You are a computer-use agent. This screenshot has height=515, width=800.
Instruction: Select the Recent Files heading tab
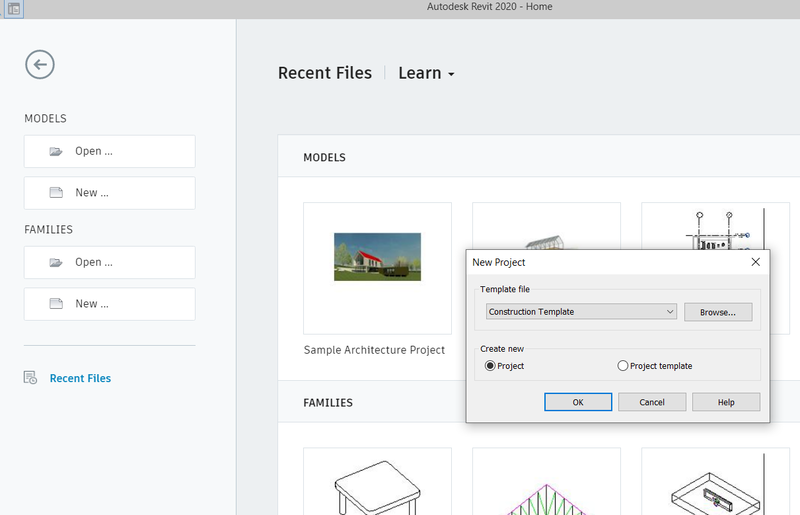[324, 73]
